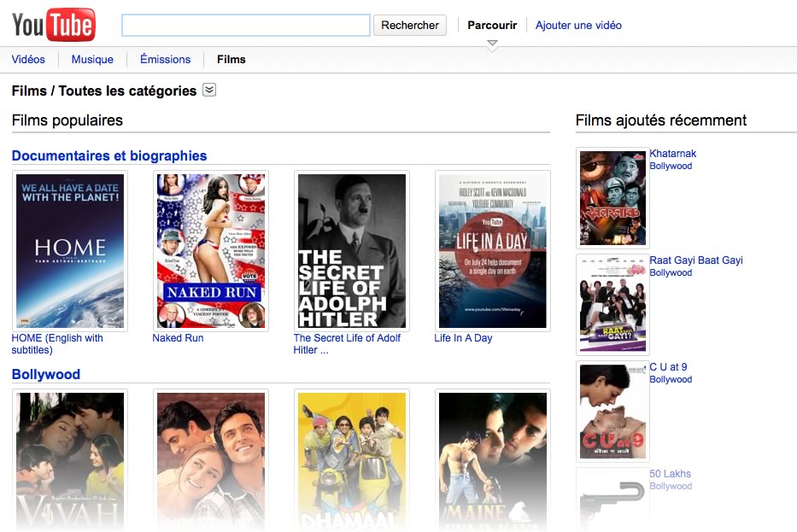Open the Parcourir menu arrow

[x=492, y=44]
